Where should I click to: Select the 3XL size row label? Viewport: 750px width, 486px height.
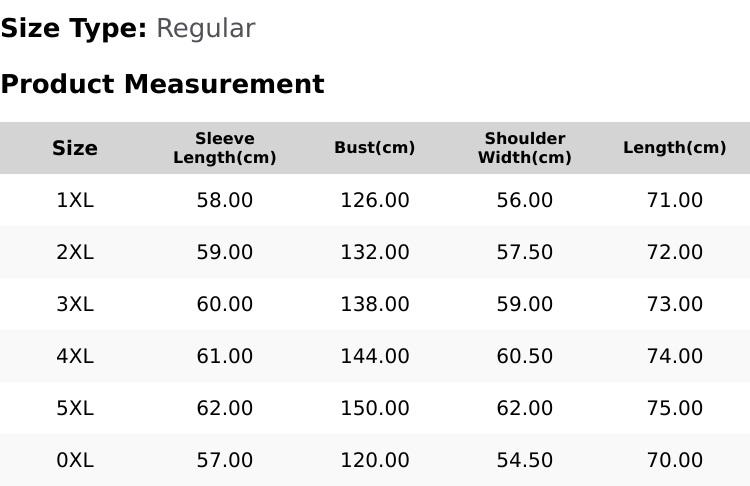tap(75, 304)
